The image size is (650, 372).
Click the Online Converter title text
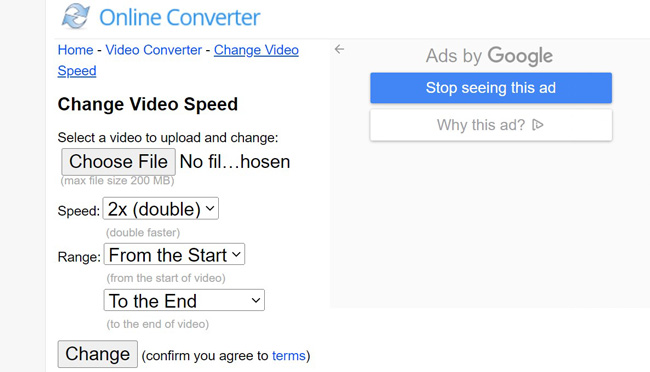click(x=179, y=17)
